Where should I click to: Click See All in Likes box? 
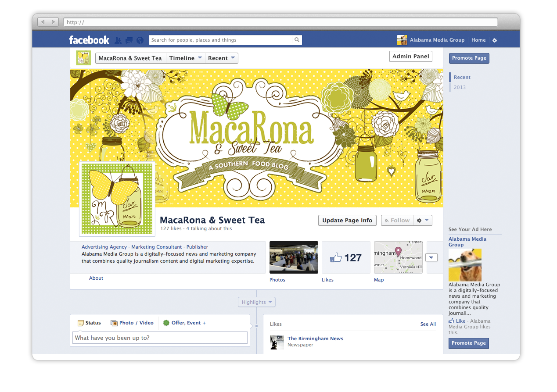pyautogui.click(x=428, y=324)
